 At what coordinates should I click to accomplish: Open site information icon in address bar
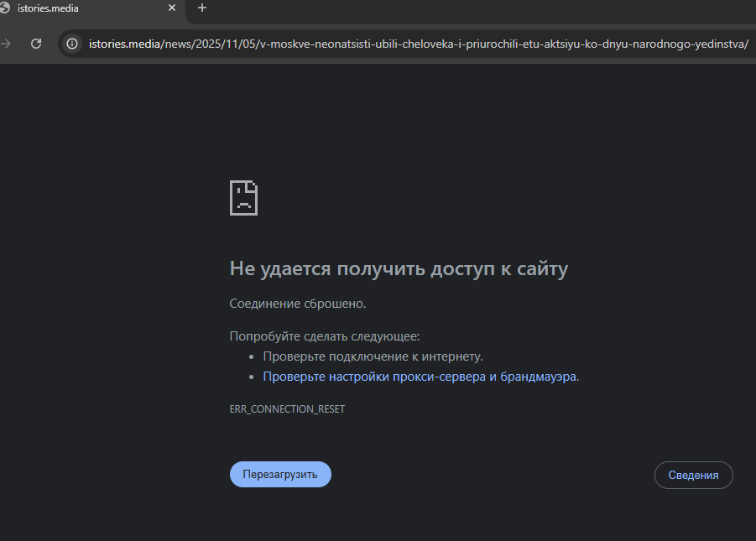(72, 44)
